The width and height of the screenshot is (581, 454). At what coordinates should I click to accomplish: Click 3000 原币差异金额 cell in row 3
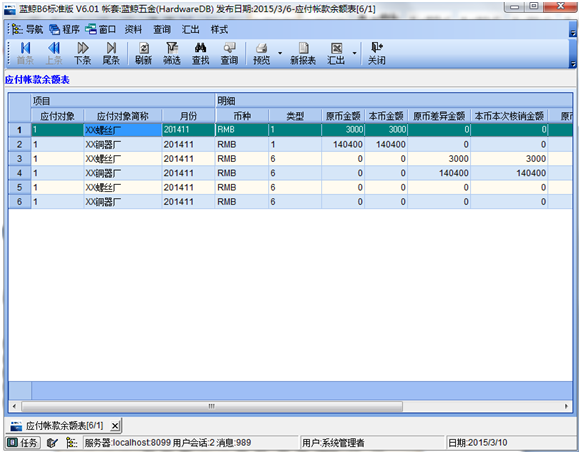439,159
